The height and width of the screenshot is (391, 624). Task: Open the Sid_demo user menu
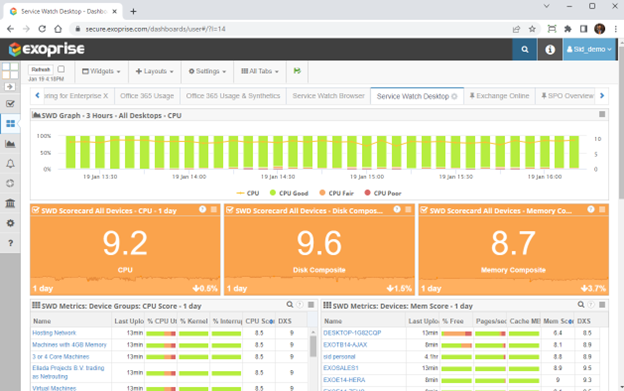(589, 49)
